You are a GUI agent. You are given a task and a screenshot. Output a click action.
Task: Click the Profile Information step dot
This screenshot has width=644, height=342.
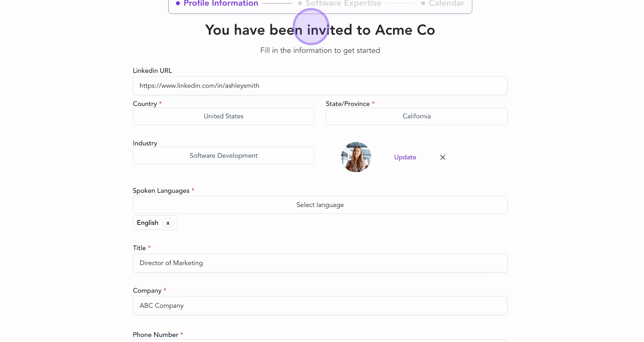pos(178,3)
